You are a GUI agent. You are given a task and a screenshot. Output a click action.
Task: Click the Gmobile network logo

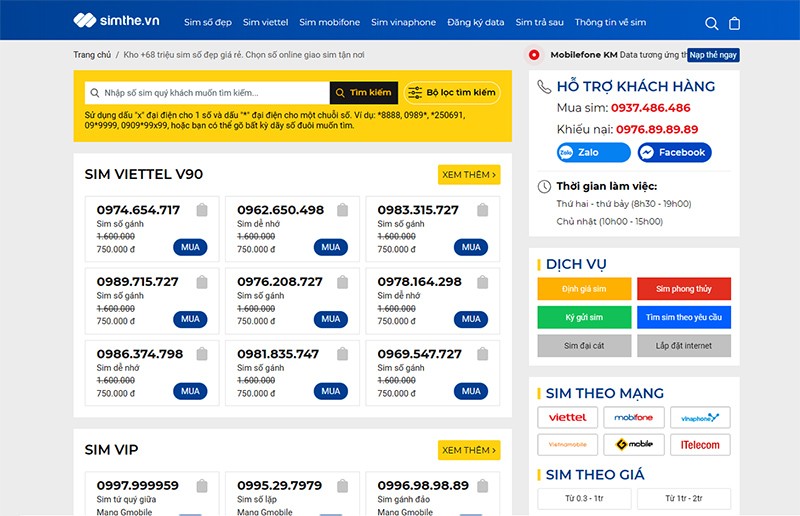pos(634,445)
